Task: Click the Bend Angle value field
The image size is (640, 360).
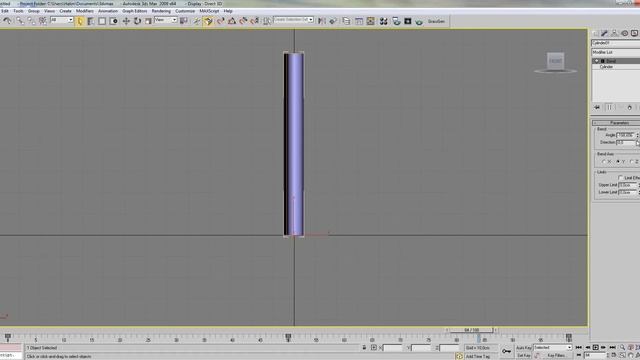Action: (626, 135)
